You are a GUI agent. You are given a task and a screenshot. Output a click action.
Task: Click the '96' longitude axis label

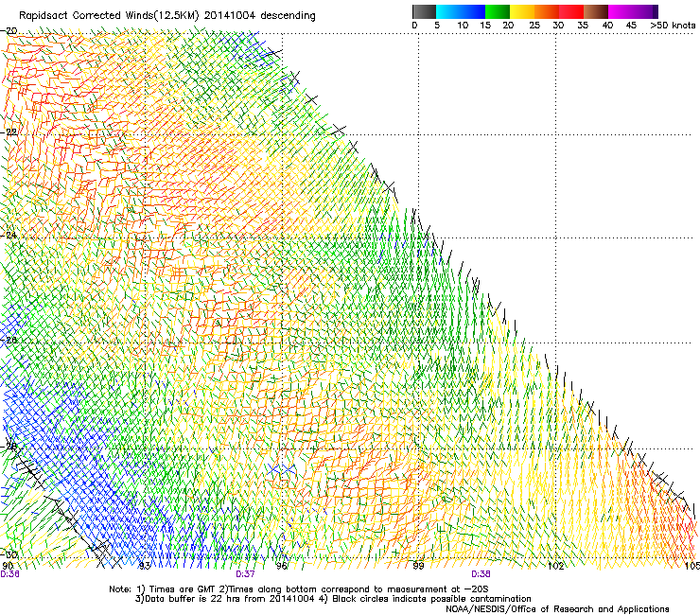tap(281, 566)
